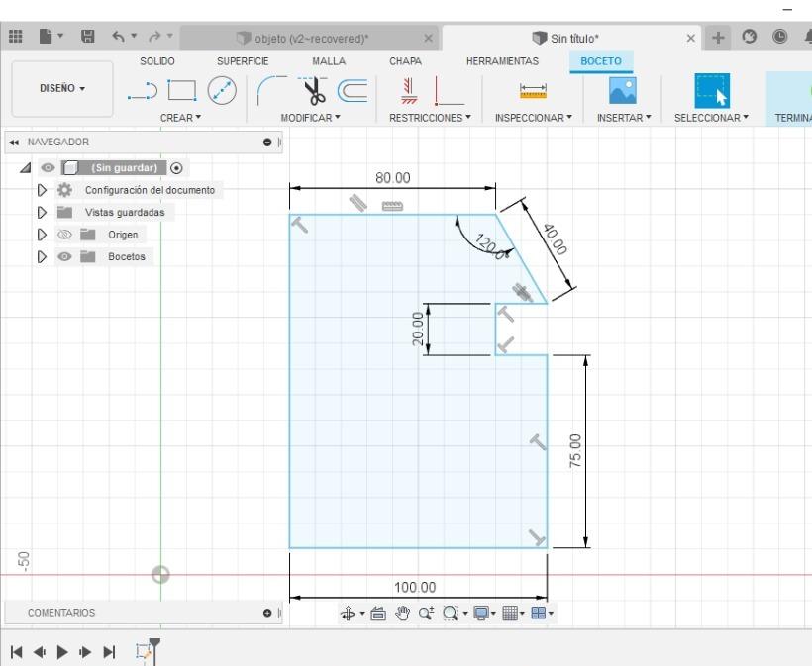Image resolution: width=812 pixels, height=666 pixels.
Task: Select the Trim scissors tool
Action: pos(313,91)
